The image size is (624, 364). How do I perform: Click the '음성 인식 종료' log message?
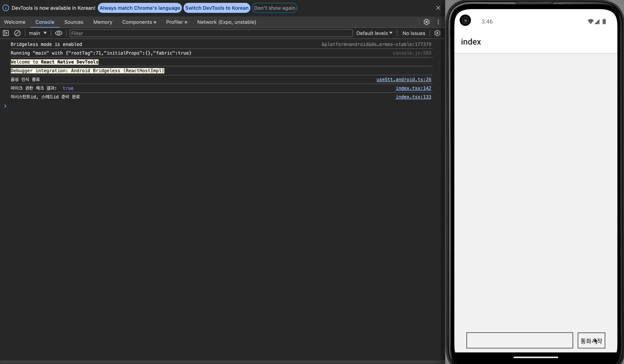click(x=25, y=79)
